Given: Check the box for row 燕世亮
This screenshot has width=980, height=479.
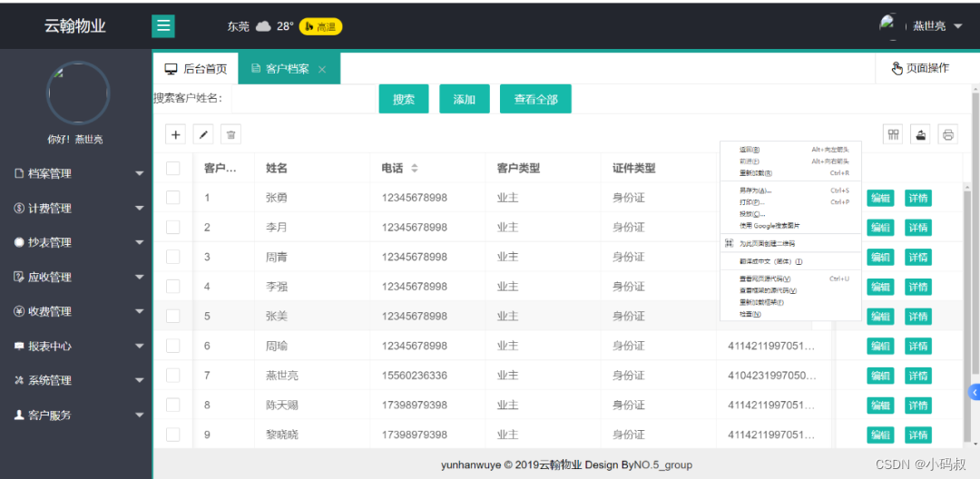Looking at the screenshot, I should 173,376.
